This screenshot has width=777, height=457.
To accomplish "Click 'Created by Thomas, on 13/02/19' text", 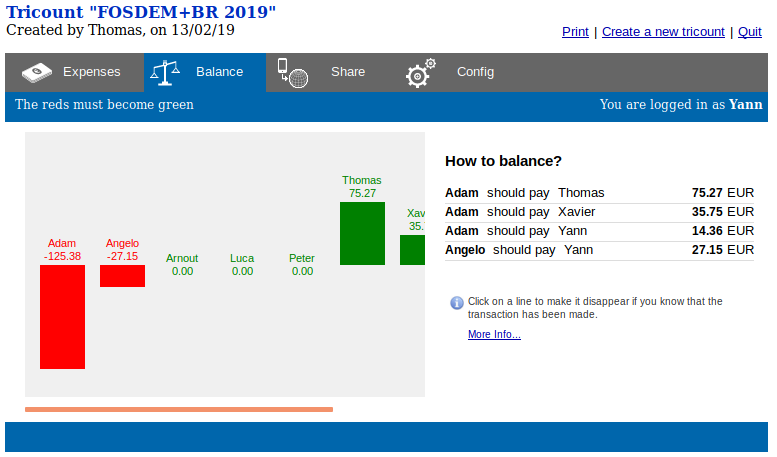I will coord(120,30).
